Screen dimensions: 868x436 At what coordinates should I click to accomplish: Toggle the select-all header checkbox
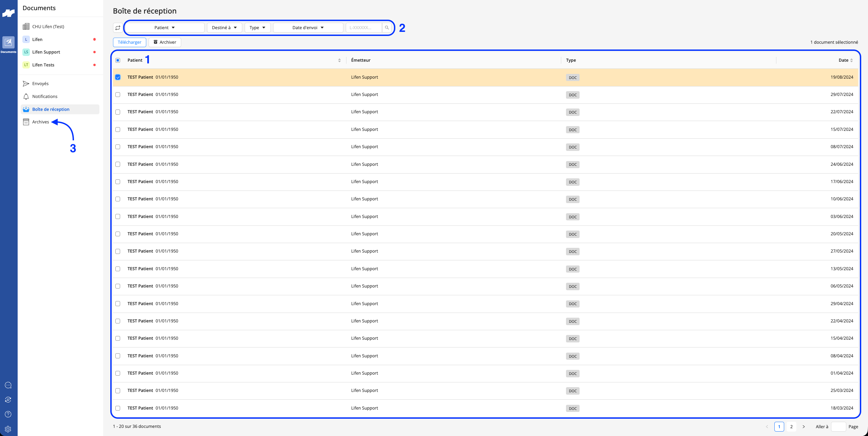coord(118,60)
